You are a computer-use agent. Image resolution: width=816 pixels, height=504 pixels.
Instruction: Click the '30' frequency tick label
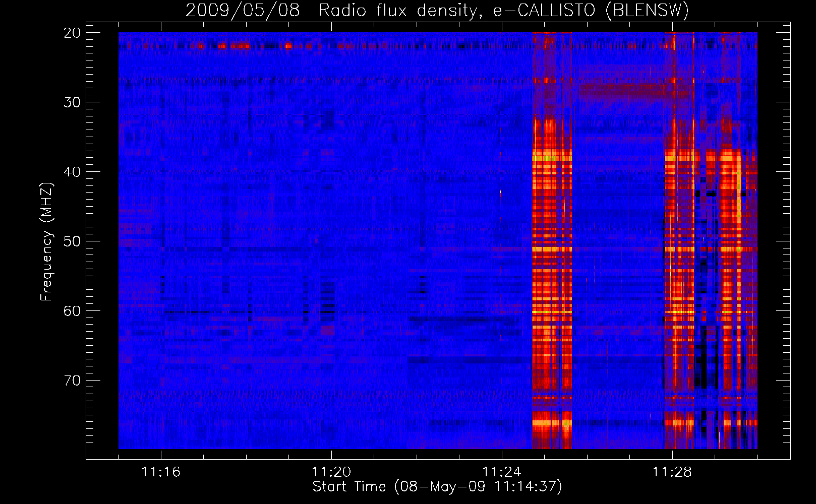click(72, 102)
